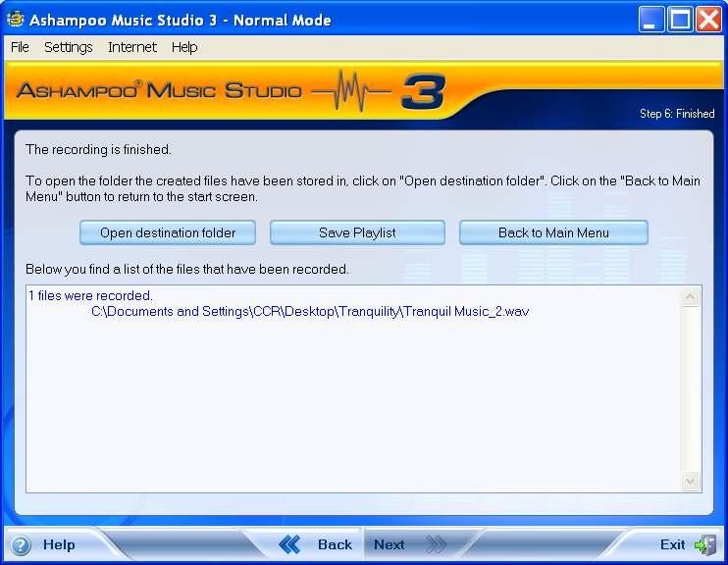Click the Ashampoo Music Studio 3 logo
The width and height of the screenshot is (728, 565).
pos(231,91)
